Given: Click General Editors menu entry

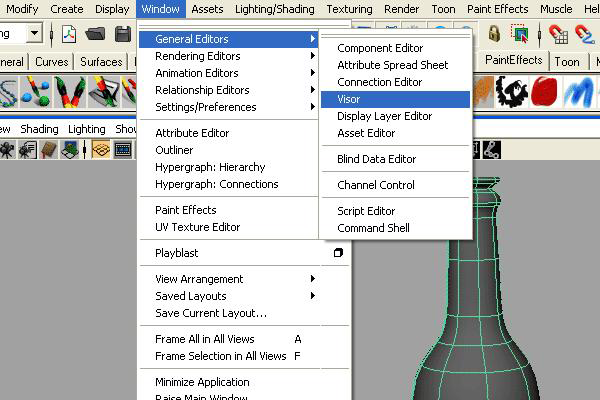Looking at the screenshot, I should point(229,39).
